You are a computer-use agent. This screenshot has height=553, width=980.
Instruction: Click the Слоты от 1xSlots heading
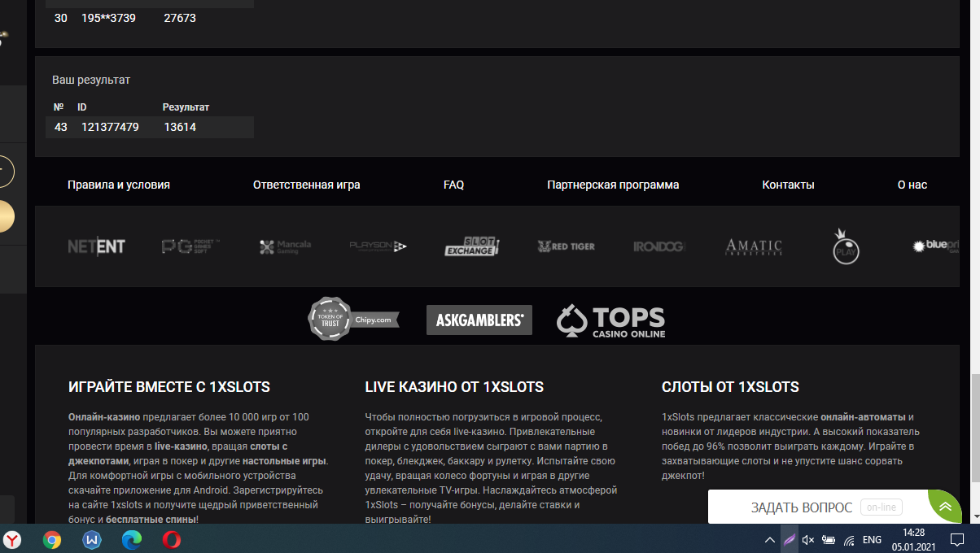[731, 387]
